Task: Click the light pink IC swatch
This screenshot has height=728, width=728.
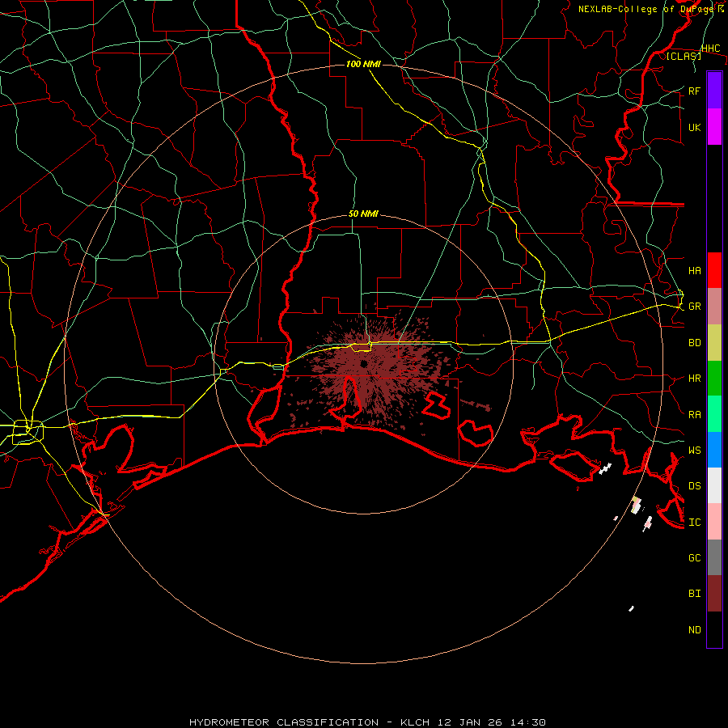Action: tap(714, 522)
